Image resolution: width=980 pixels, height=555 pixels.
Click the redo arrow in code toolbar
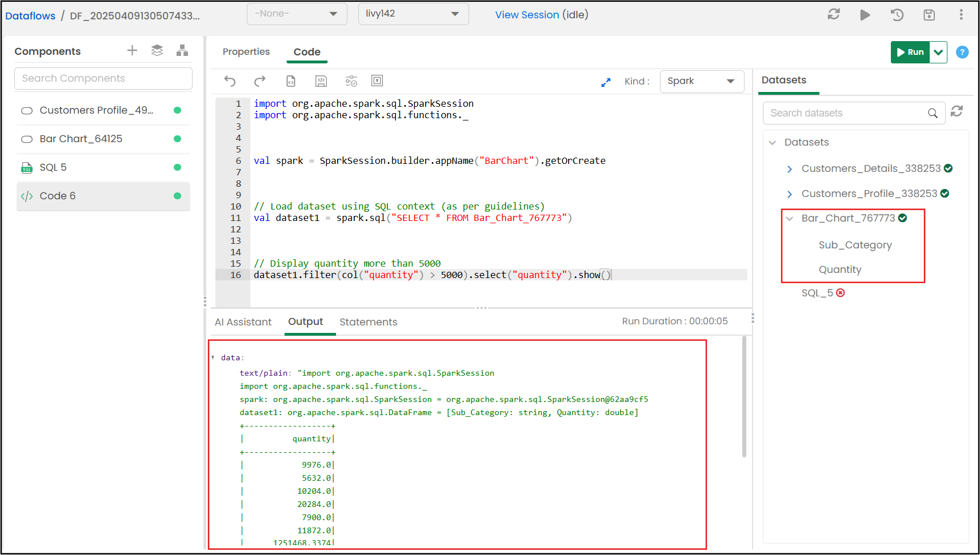260,81
